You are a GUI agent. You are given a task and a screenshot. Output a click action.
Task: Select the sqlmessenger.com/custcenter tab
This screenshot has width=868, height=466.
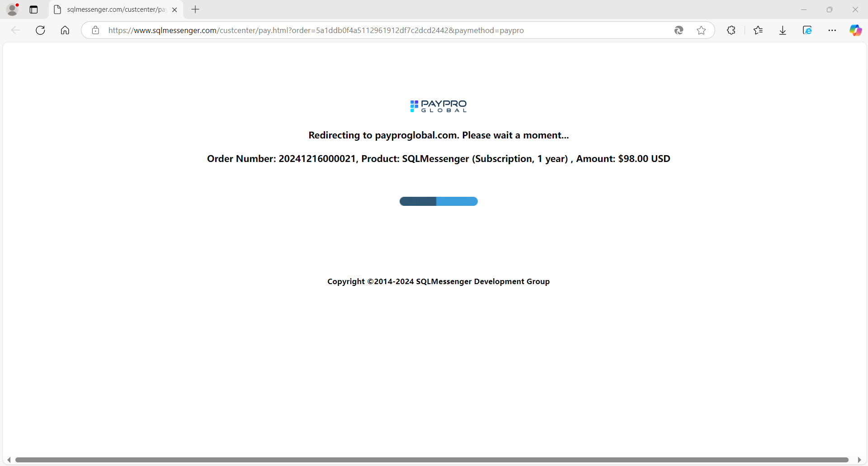[x=116, y=10]
